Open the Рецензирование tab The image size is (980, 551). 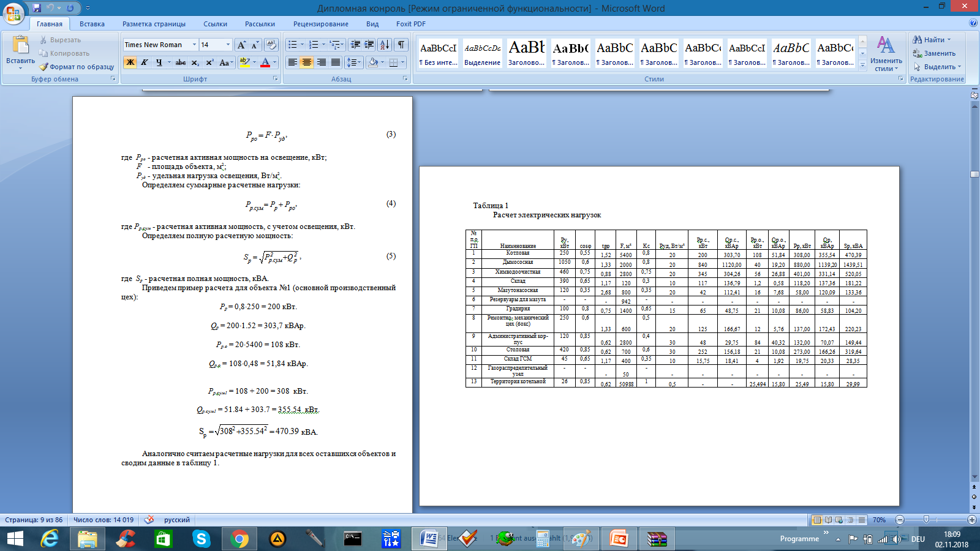[x=321, y=24]
